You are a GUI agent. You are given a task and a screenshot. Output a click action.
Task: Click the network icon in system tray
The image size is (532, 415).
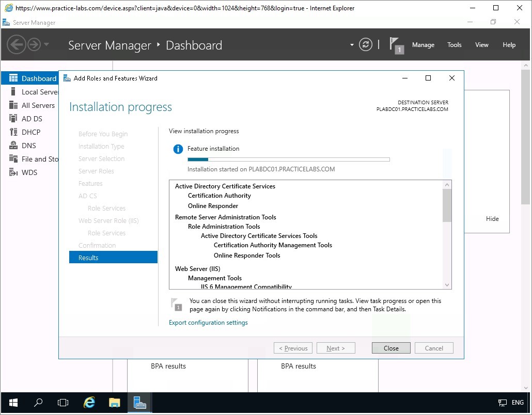point(503,403)
